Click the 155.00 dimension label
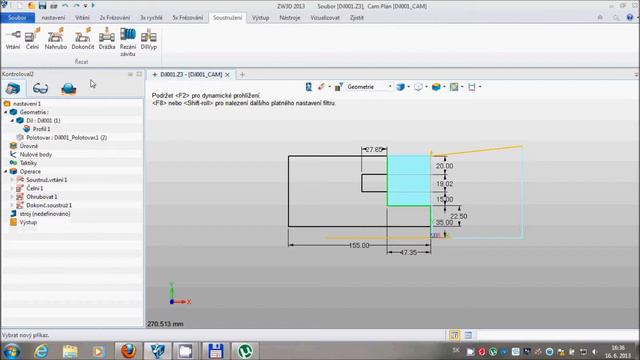This screenshot has height=360, width=640. pyautogui.click(x=359, y=245)
